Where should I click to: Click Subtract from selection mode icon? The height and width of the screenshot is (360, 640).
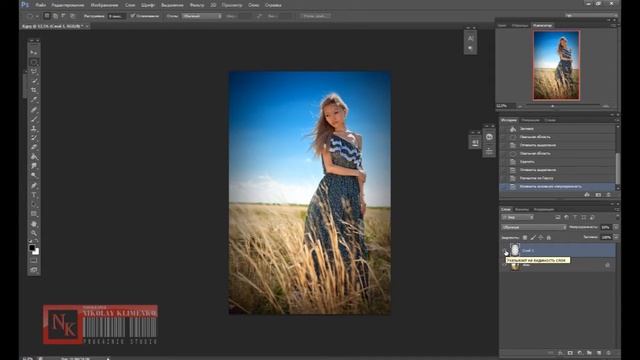click(x=64, y=16)
